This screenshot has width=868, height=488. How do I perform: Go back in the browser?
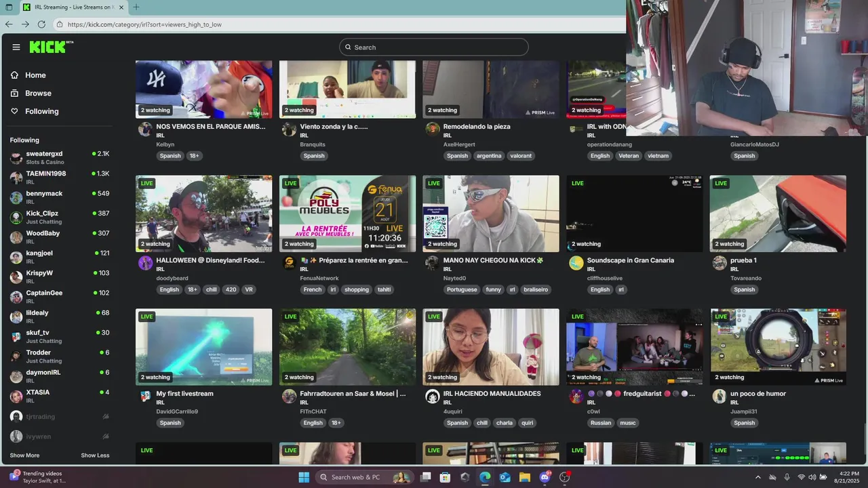pyautogui.click(x=9, y=24)
